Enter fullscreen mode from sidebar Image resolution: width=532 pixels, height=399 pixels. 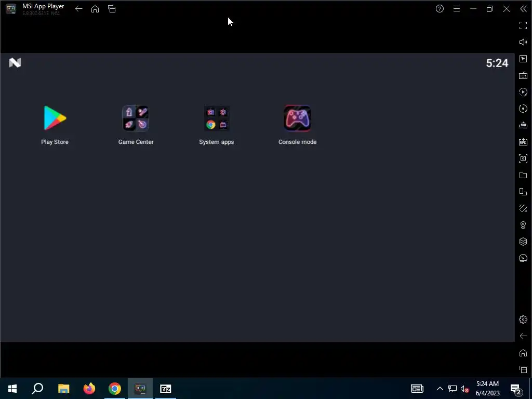[x=523, y=25]
